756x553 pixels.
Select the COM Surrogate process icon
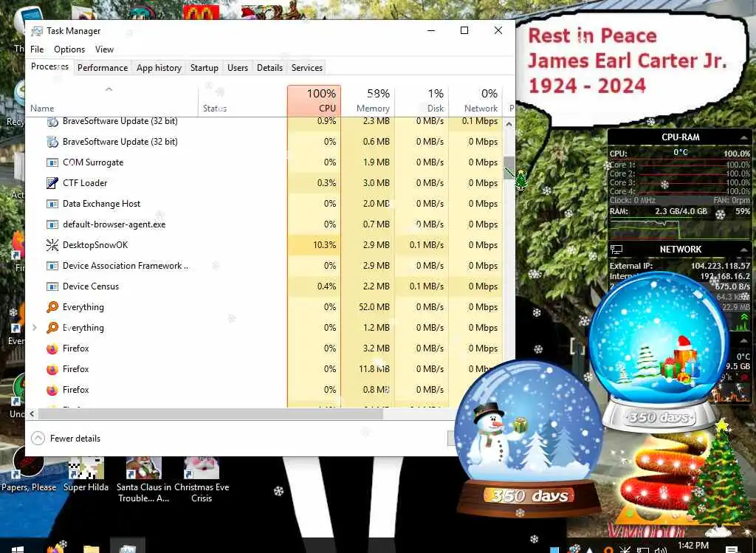52,162
